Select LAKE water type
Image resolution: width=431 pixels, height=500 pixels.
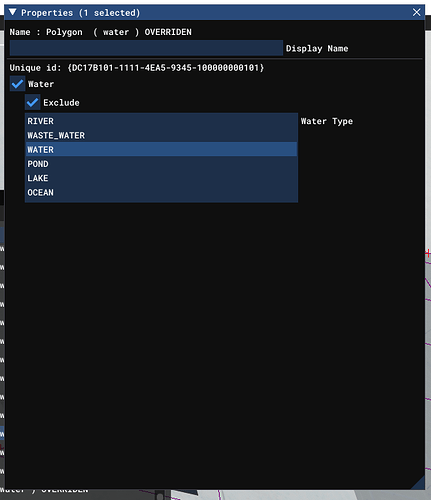coord(161,178)
